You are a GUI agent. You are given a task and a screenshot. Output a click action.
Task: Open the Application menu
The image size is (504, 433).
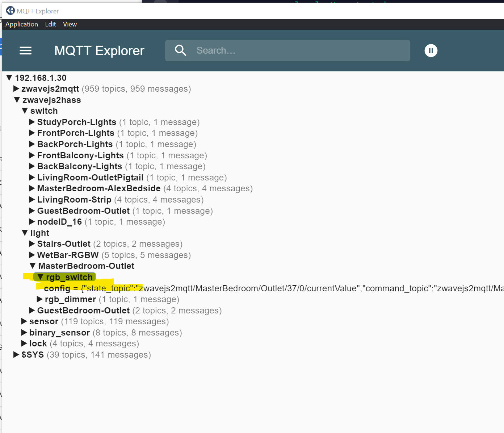coord(22,24)
